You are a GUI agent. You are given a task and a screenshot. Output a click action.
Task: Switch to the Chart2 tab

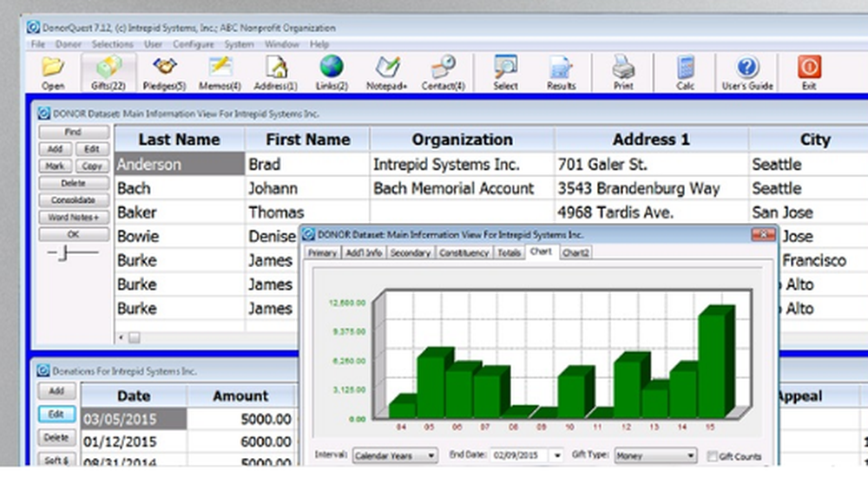point(575,252)
